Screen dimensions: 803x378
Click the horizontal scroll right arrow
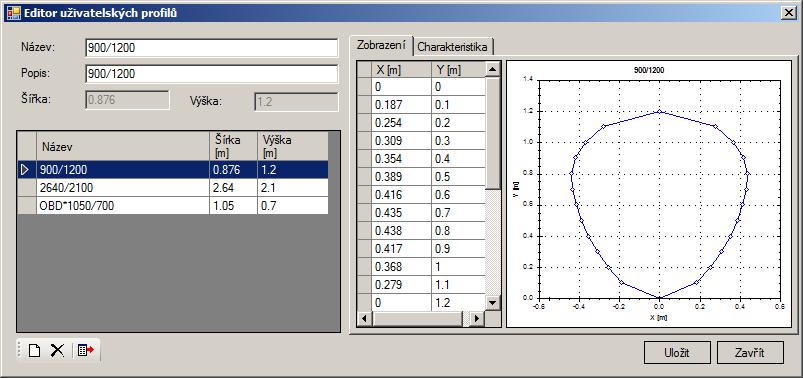point(477,319)
